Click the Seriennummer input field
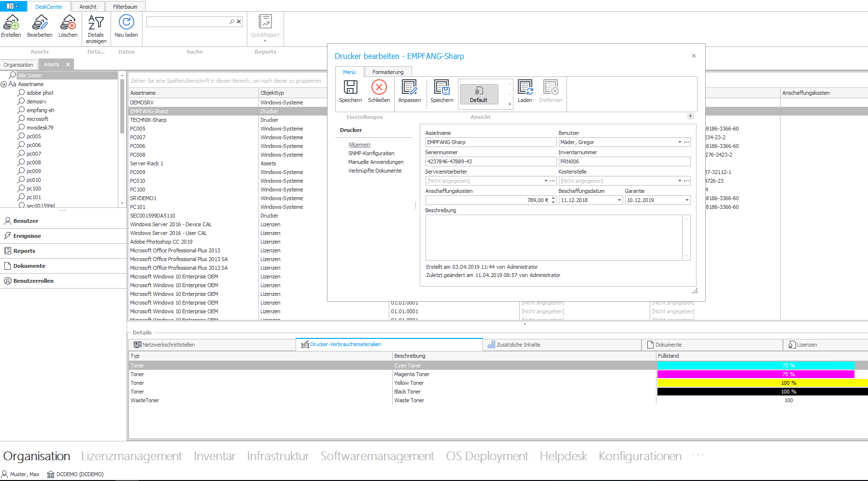868x481 pixels. pyautogui.click(x=490, y=161)
